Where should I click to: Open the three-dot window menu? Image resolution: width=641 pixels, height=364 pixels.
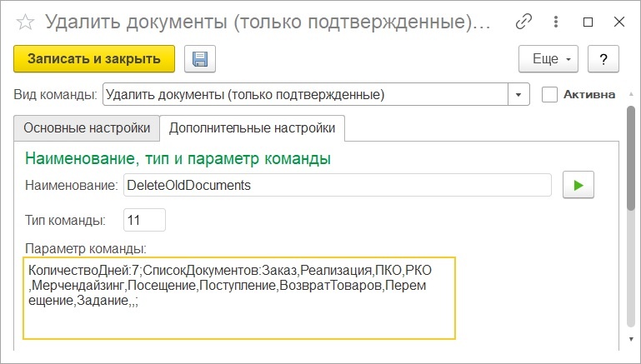coord(555,22)
